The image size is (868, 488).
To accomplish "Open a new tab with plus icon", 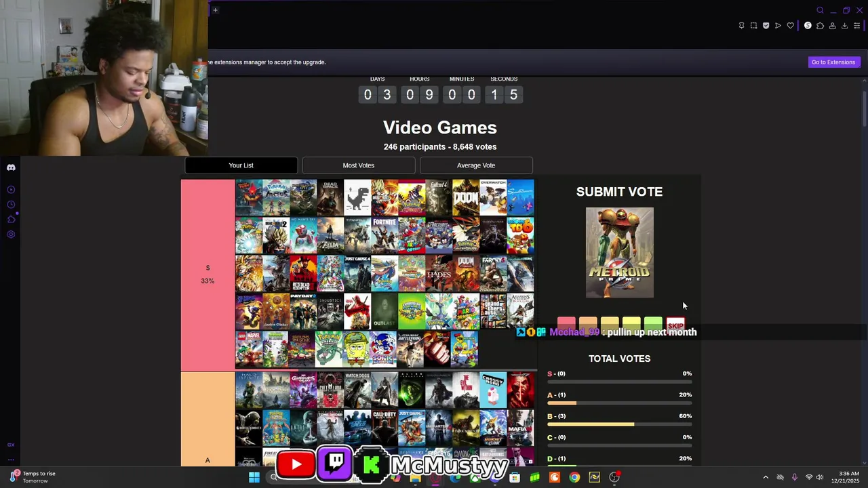I will pyautogui.click(x=215, y=10).
